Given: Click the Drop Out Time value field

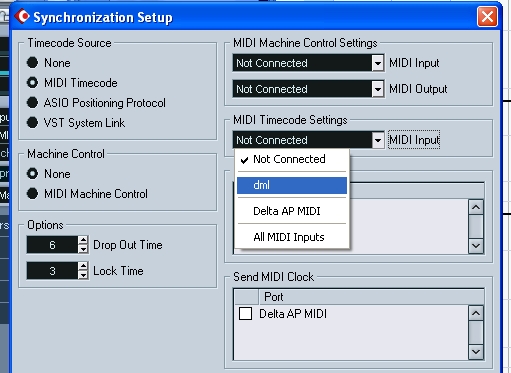Looking at the screenshot, I should click(x=52, y=245).
